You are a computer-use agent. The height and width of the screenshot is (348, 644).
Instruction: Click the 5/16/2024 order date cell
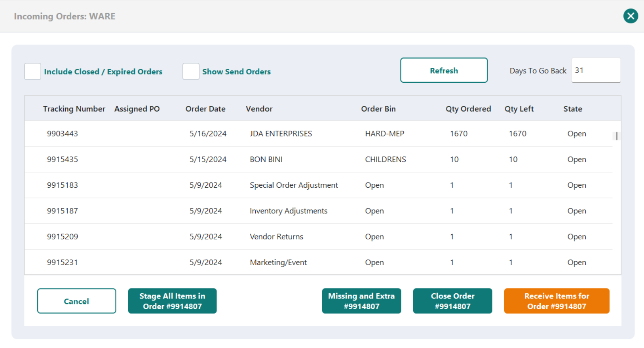[208, 134]
